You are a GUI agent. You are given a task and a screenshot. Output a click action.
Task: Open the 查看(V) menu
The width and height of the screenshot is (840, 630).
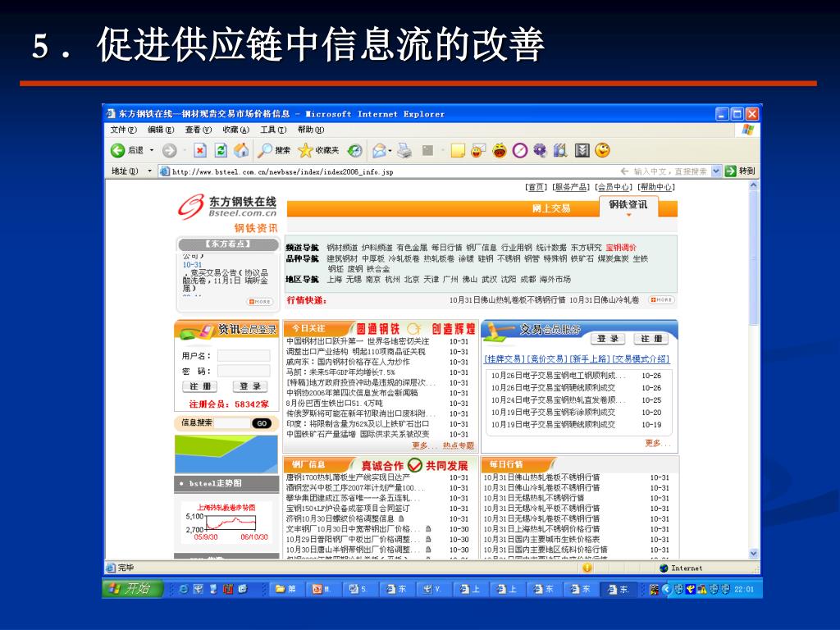click(x=199, y=130)
